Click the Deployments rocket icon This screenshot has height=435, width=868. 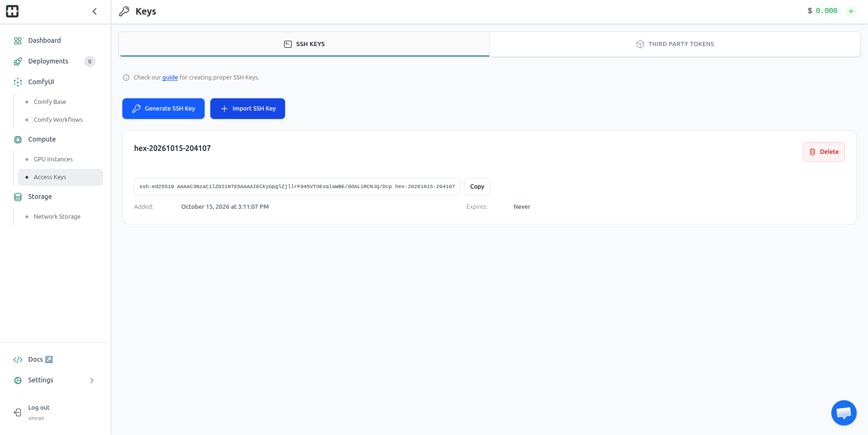pos(18,62)
